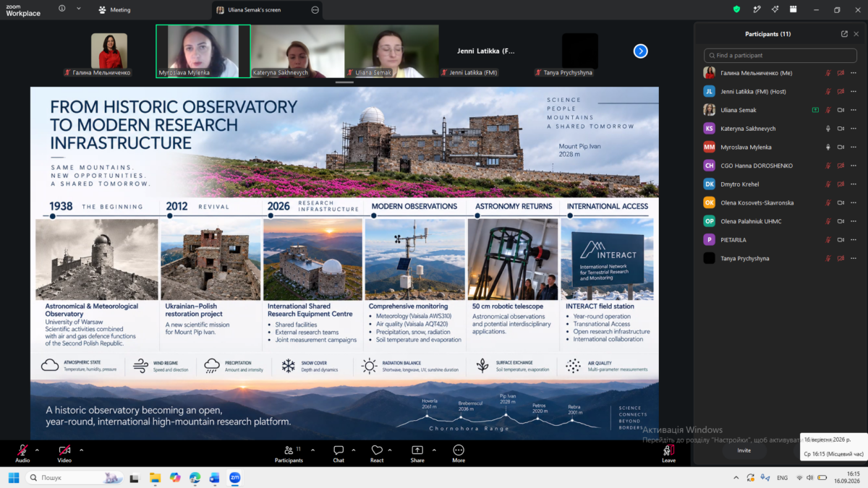Select Myroslava Mylenka video thumbnail

click(203, 51)
